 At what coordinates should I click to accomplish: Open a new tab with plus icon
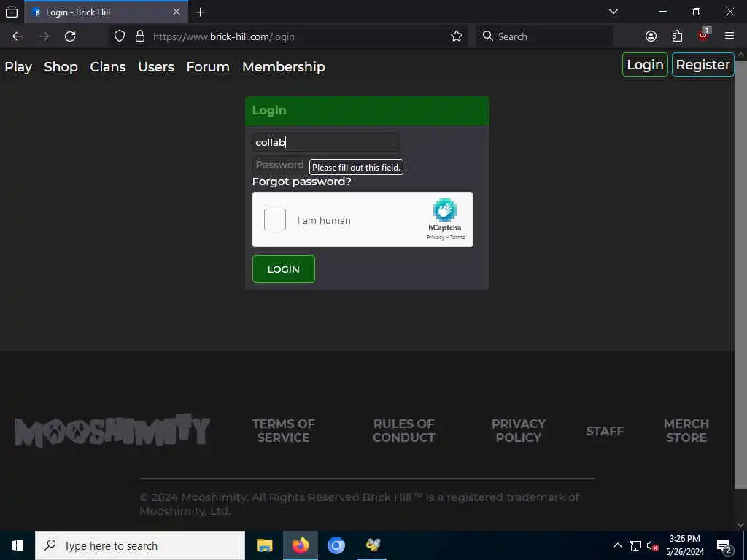pos(201,12)
